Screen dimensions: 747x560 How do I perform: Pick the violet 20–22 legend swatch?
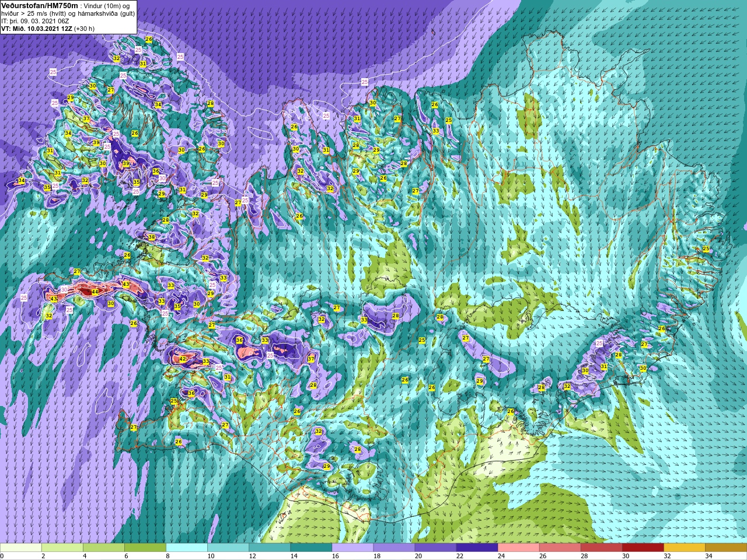click(435, 548)
